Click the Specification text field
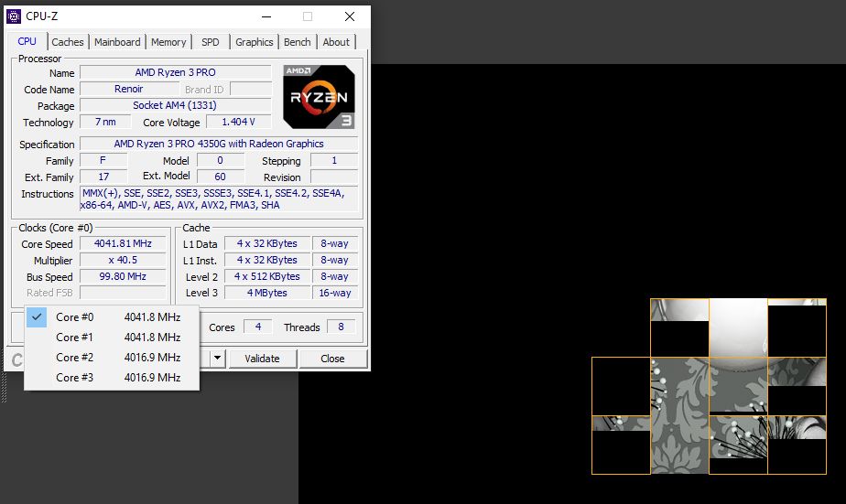 click(219, 144)
